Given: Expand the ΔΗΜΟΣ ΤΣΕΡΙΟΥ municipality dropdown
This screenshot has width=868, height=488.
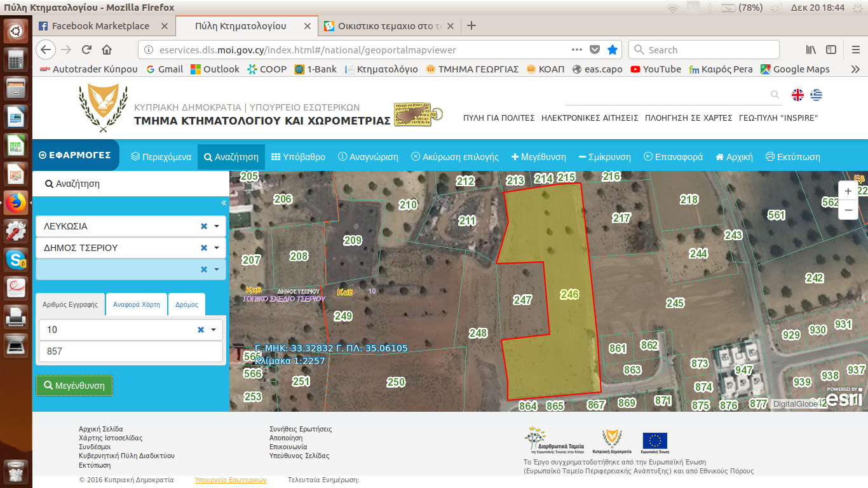Looking at the screenshot, I should click(x=217, y=248).
